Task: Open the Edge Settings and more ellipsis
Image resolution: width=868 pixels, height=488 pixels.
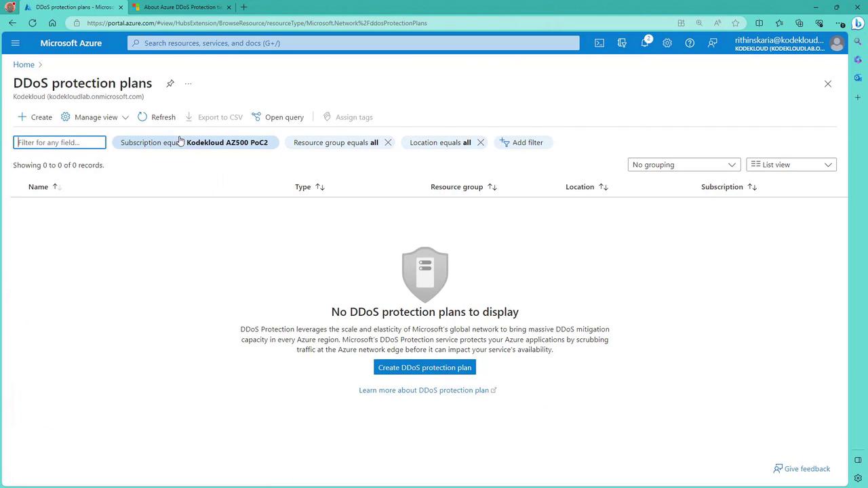Action: (x=841, y=23)
